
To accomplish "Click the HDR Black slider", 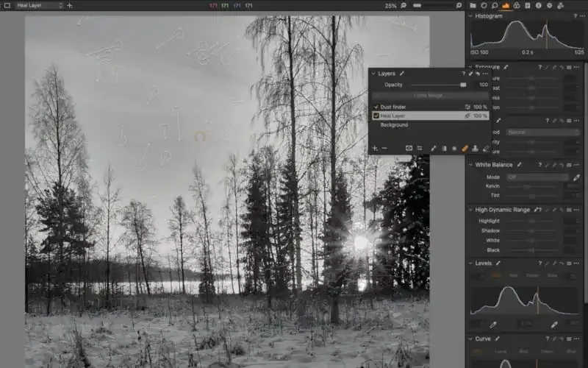I will [x=531, y=250].
